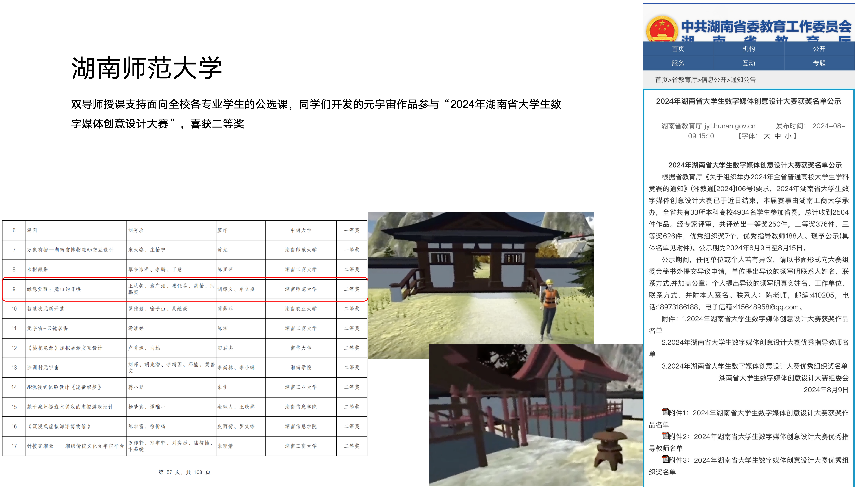Click 通知公告 in the breadcrumb
The width and height of the screenshot is (868, 488).
click(x=743, y=80)
